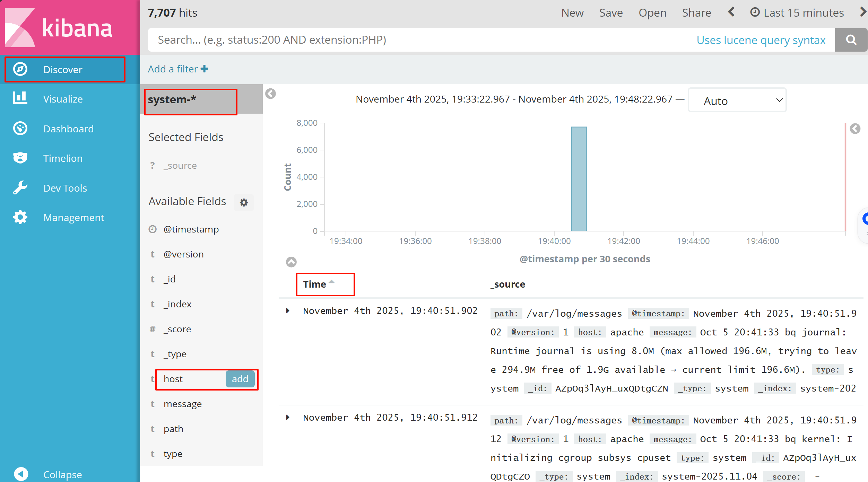The width and height of the screenshot is (868, 482).
Task: Click Save in the top menu
Action: pyautogui.click(x=611, y=12)
